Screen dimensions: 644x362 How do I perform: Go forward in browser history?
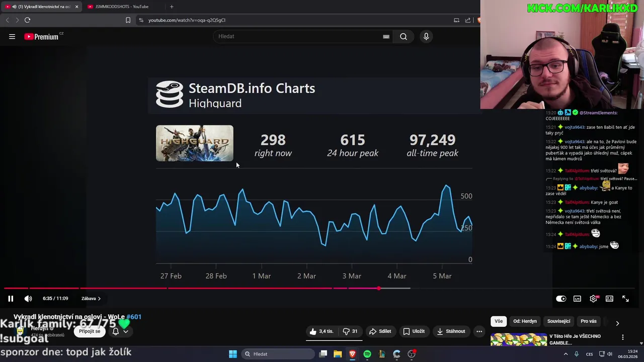(x=17, y=20)
